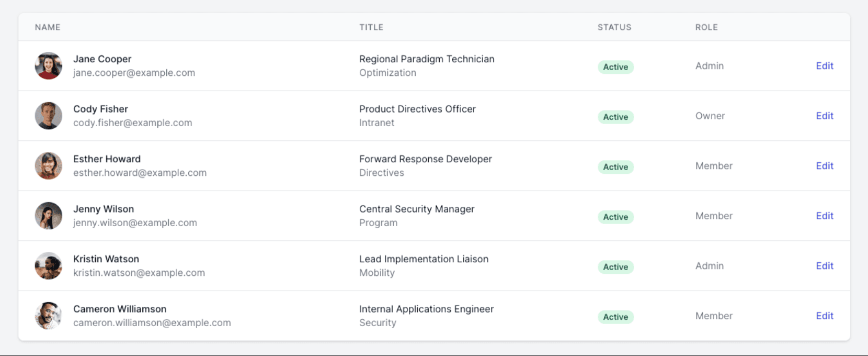Click Cody Fisher's profile avatar
This screenshot has height=356, width=868.
coord(49,116)
